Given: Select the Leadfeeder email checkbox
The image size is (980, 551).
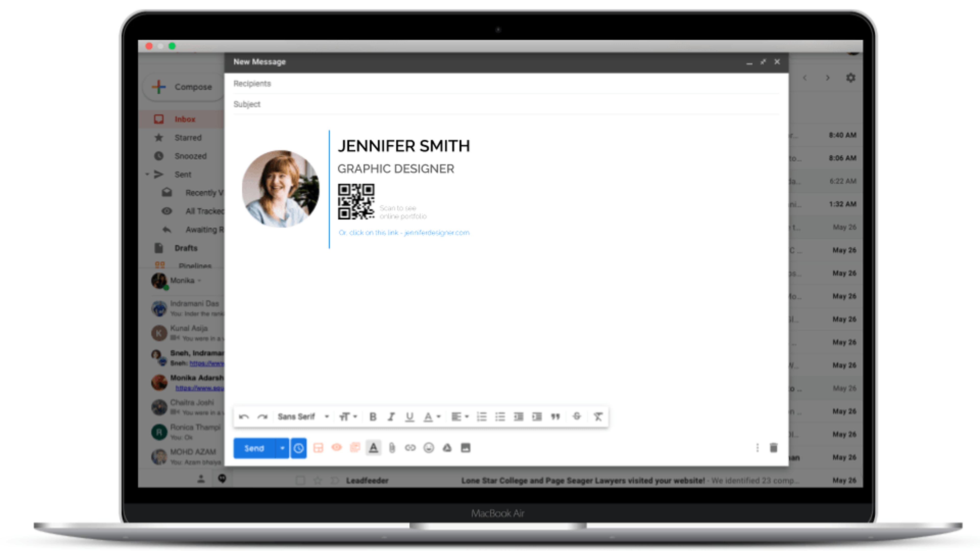Looking at the screenshot, I should [300, 481].
